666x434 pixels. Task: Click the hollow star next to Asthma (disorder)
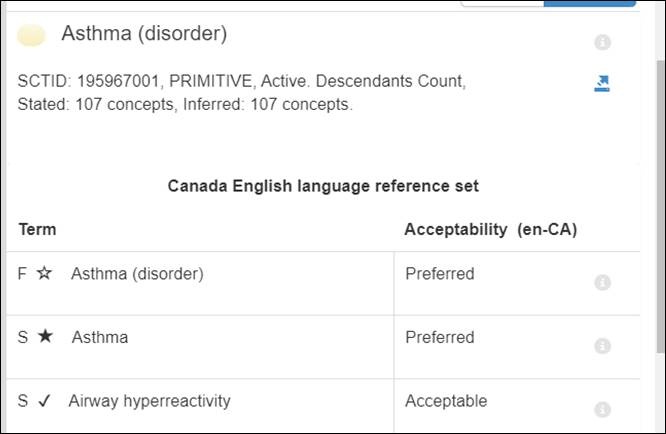(x=44, y=273)
